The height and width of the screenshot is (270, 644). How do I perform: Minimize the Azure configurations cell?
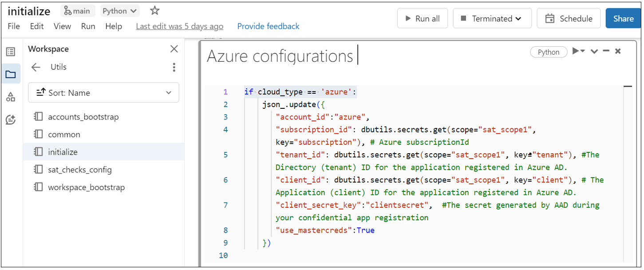[x=606, y=51]
